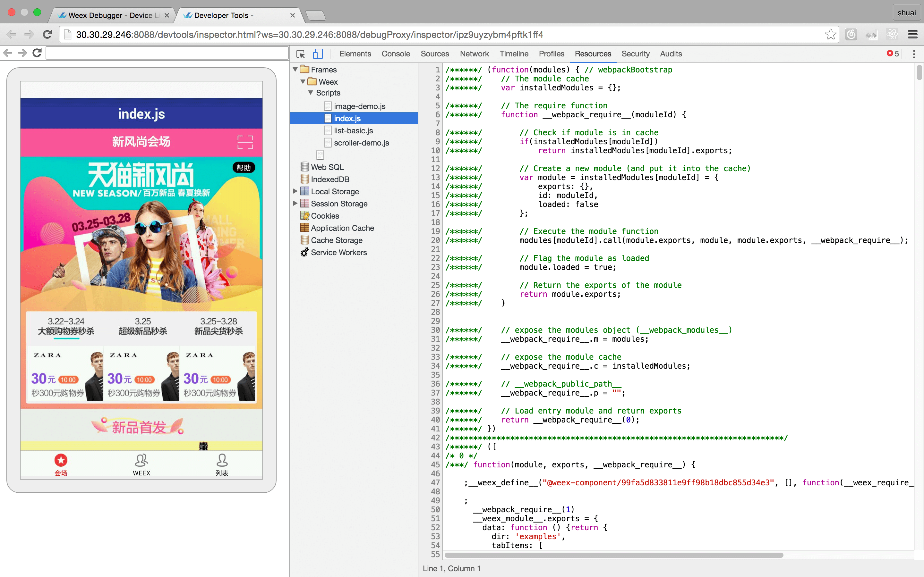Switch to the Console tab
The width and height of the screenshot is (924, 577).
coord(396,54)
